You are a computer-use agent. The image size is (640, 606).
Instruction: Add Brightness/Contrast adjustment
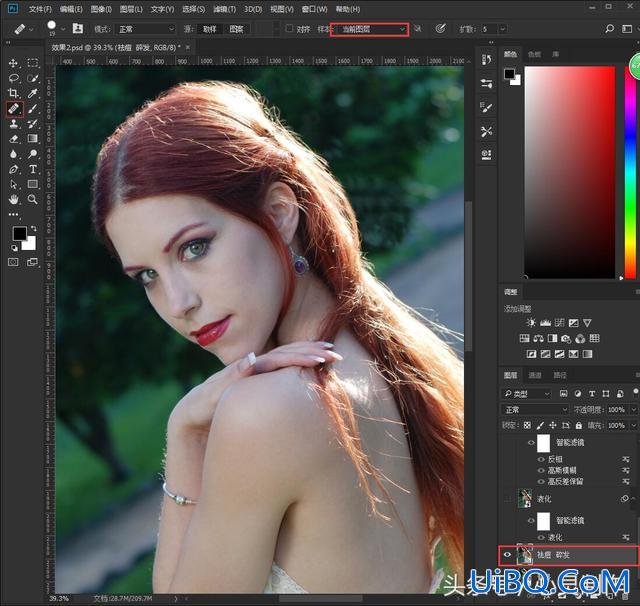pos(531,323)
